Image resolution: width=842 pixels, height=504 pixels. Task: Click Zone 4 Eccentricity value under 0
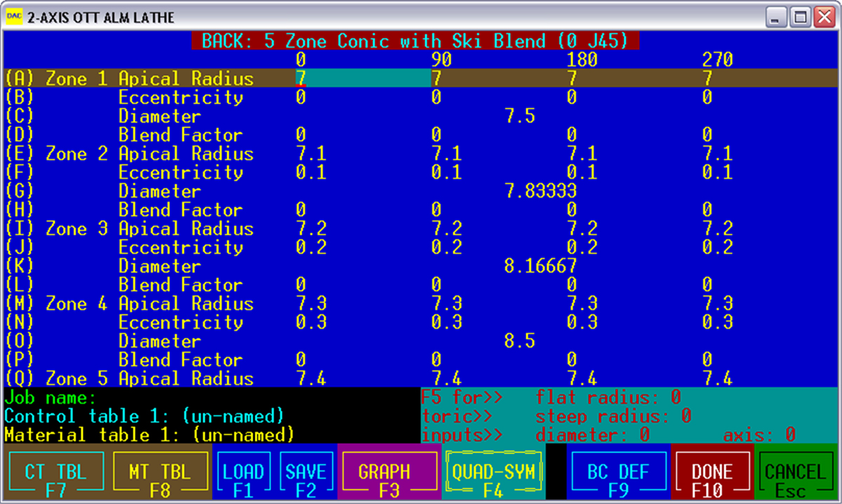coord(310,322)
